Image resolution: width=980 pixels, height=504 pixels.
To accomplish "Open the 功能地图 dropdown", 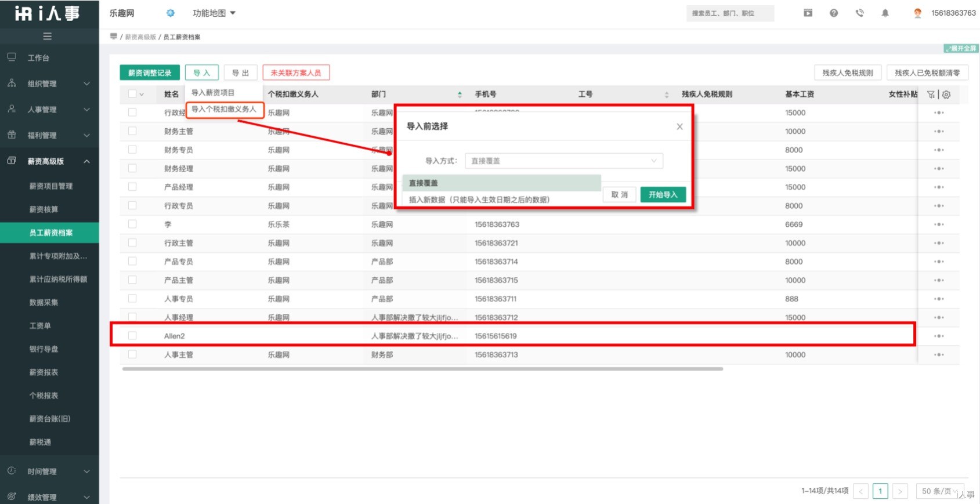I will pyautogui.click(x=214, y=13).
